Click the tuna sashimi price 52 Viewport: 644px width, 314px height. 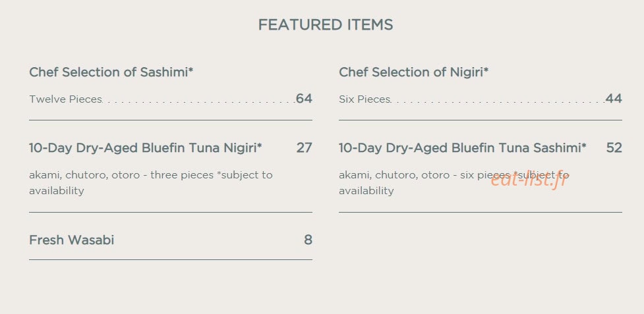(x=614, y=147)
